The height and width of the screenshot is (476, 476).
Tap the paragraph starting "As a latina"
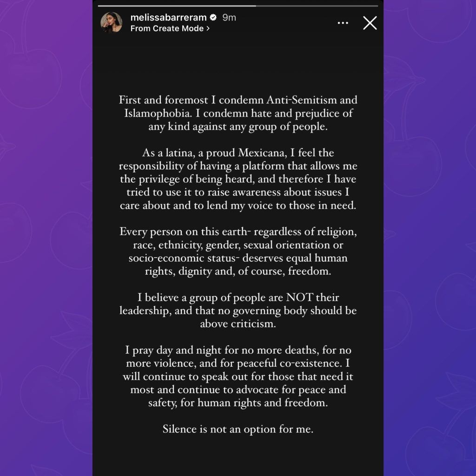coord(238,179)
